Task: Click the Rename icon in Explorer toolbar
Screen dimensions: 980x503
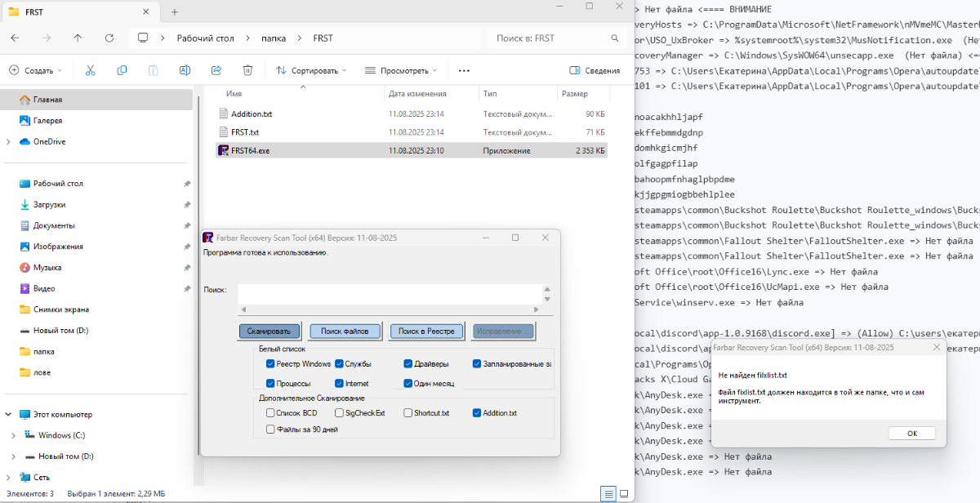Action: 185,70
